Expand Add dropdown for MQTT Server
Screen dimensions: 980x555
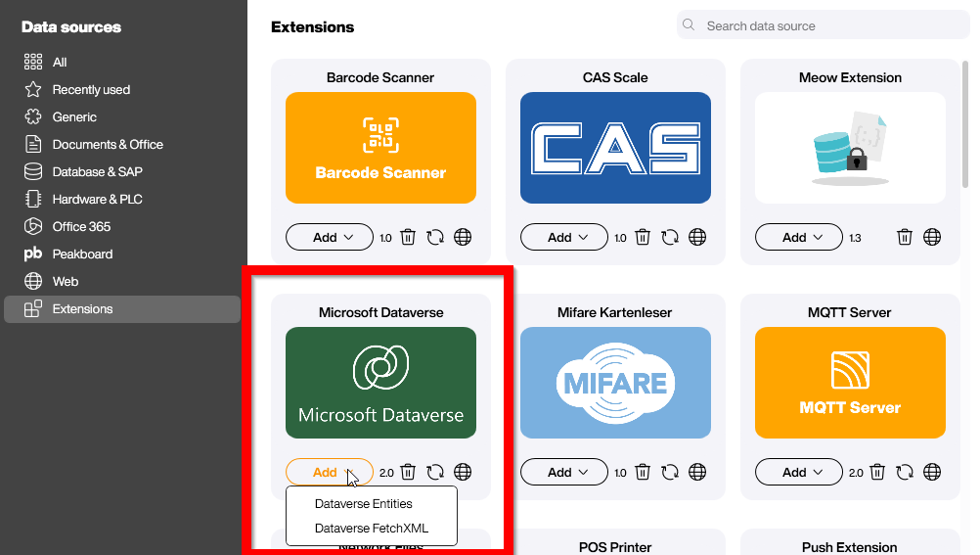pyautogui.click(x=798, y=472)
